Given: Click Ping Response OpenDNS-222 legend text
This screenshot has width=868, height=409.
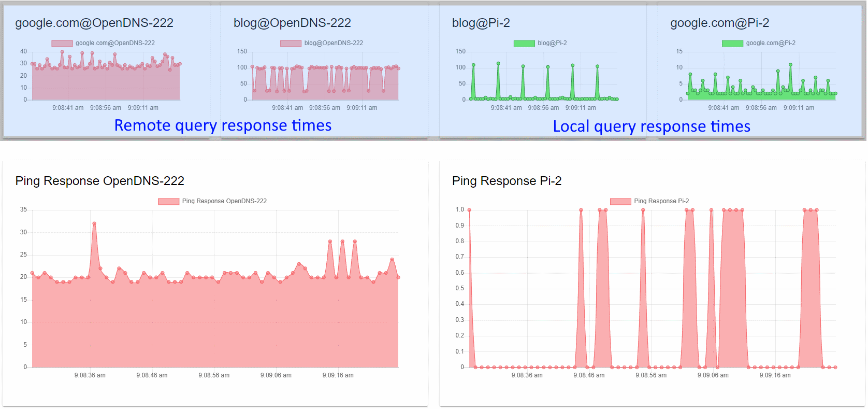Looking at the screenshot, I should (x=224, y=201).
